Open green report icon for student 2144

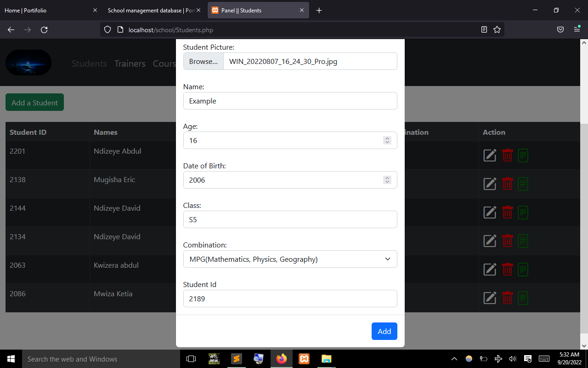523,213
